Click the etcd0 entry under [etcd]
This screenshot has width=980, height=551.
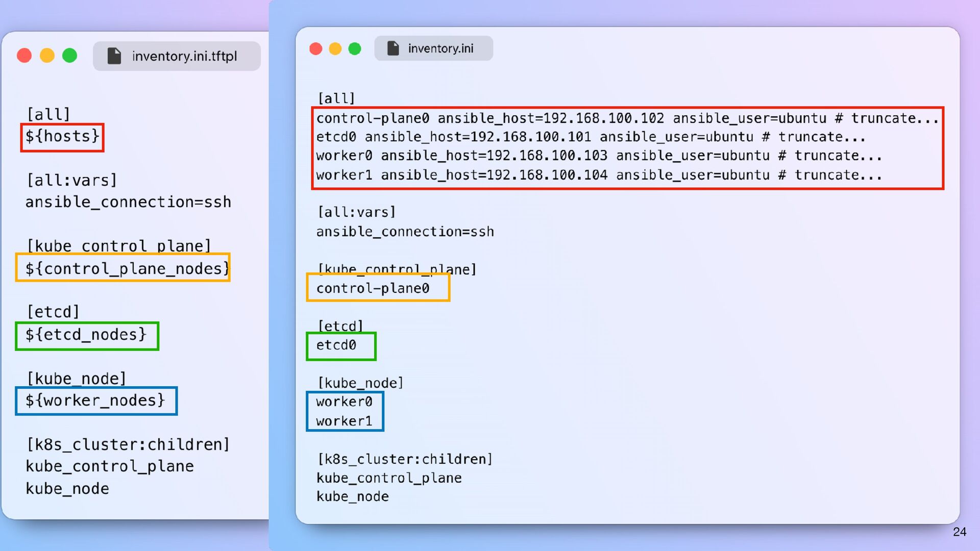point(336,345)
